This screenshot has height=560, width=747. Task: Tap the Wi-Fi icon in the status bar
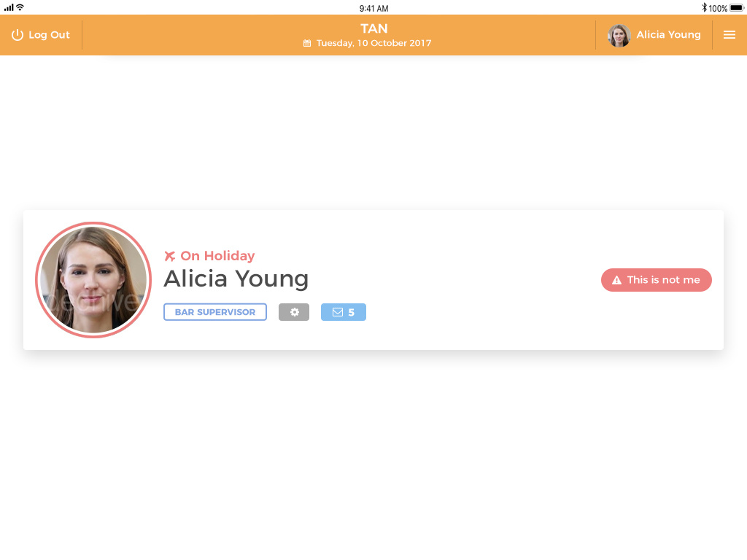(20, 7)
